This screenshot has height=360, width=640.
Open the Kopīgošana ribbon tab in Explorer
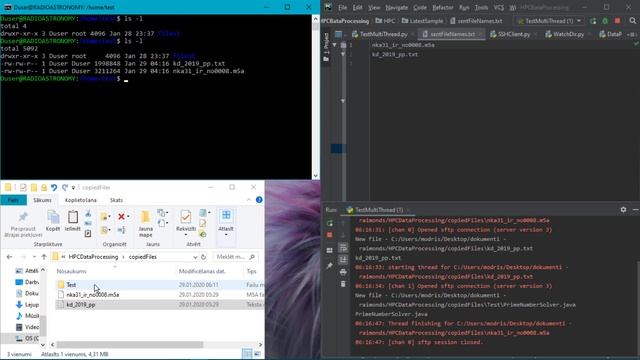click(81, 200)
